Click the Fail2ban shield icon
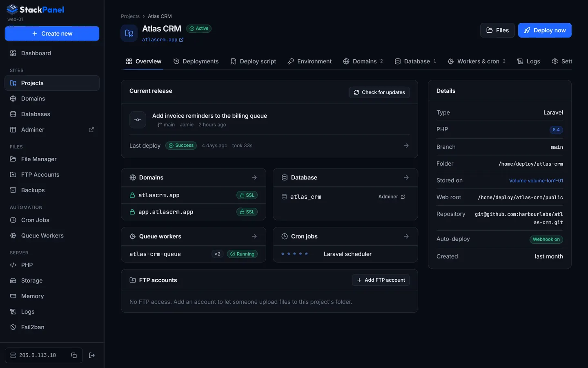The image size is (588, 368). [x=13, y=327]
